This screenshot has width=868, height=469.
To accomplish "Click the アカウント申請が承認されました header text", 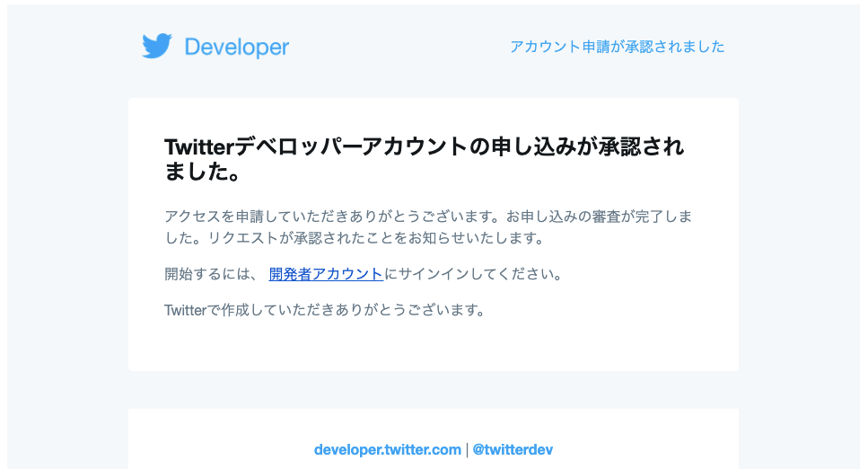I will tap(618, 47).
